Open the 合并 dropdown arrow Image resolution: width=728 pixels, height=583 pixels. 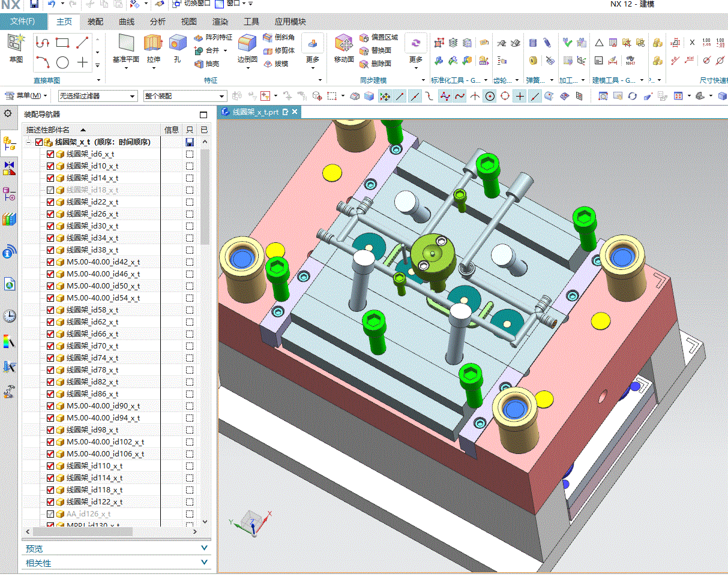click(x=226, y=51)
